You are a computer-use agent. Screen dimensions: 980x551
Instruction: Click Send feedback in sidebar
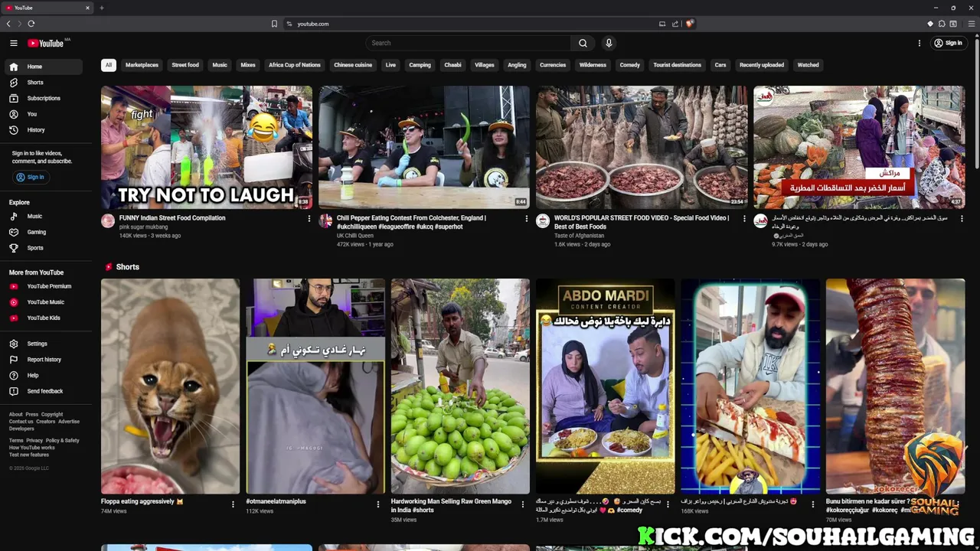coord(43,391)
